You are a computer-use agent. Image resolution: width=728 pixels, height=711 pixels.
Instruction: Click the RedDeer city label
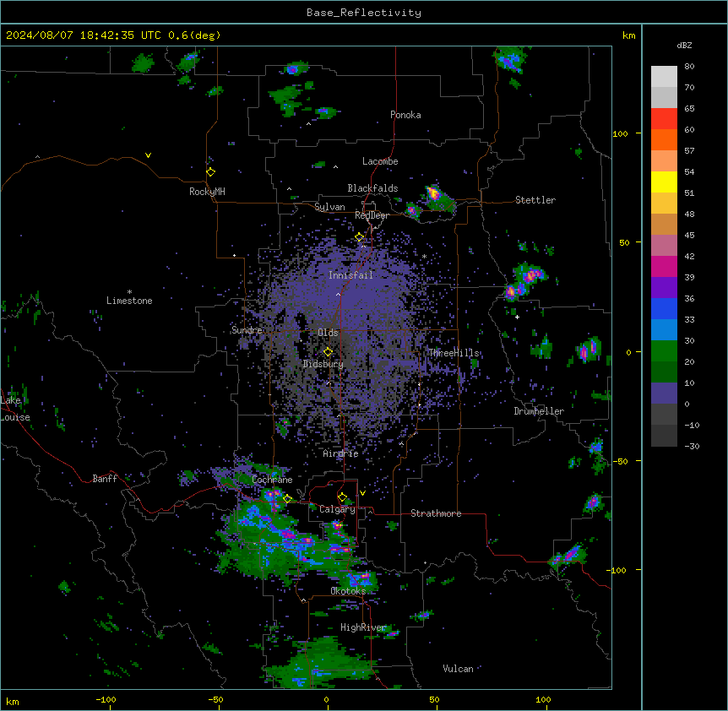tap(372, 215)
